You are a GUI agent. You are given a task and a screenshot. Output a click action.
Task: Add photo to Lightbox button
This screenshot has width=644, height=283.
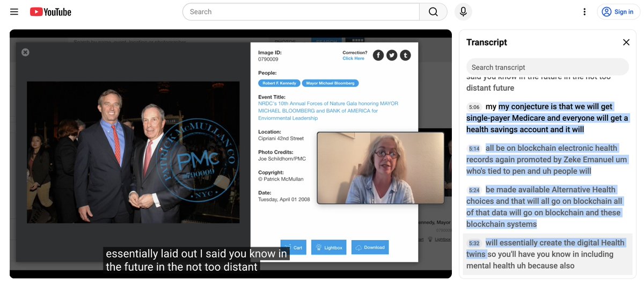pos(329,248)
